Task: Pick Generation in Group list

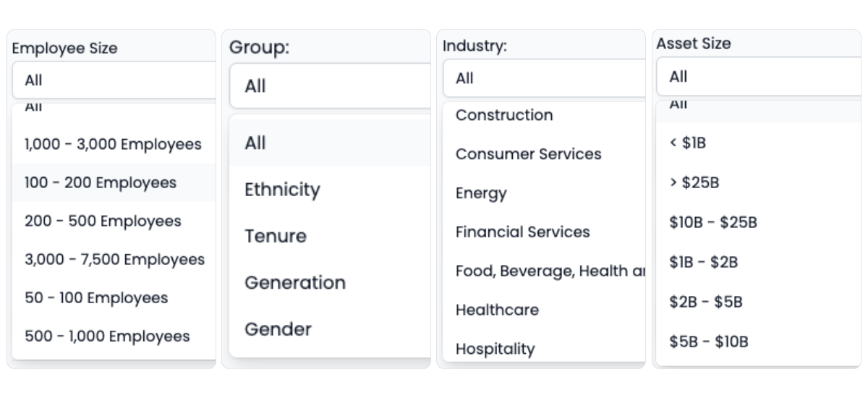Action: pyautogui.click(x=295, y=282)
